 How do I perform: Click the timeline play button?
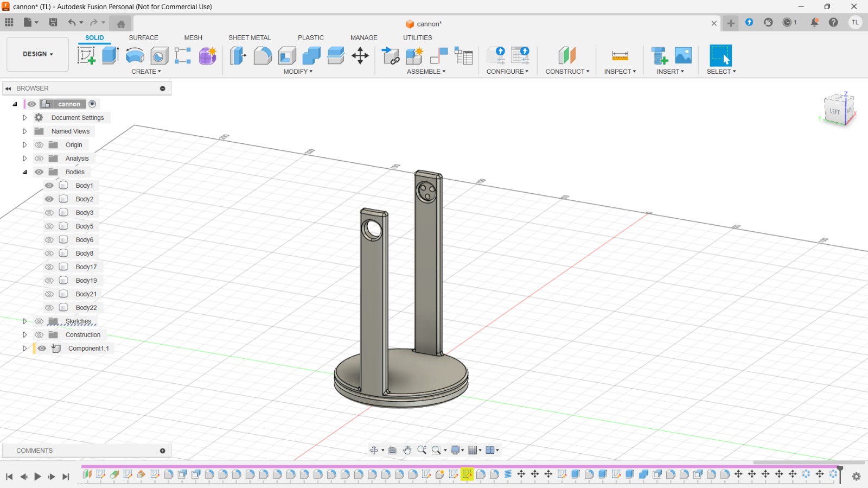pyautogui.click(x=37, y=477)
